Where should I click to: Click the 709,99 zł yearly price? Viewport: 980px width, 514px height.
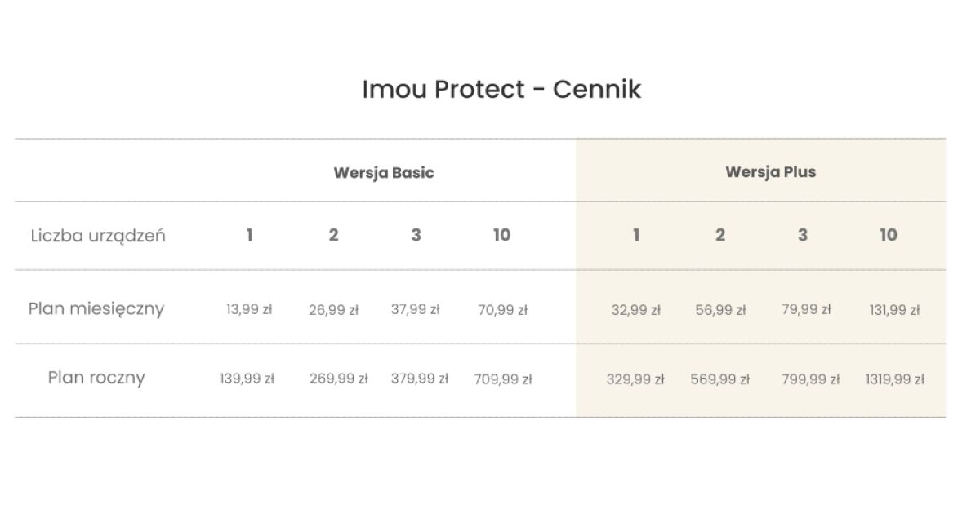pyautogui.click(x=502, y=379)
